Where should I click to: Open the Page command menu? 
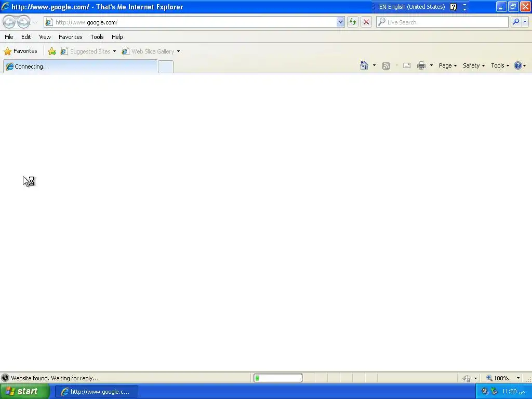pyautogui.click(x=448, y=65)
